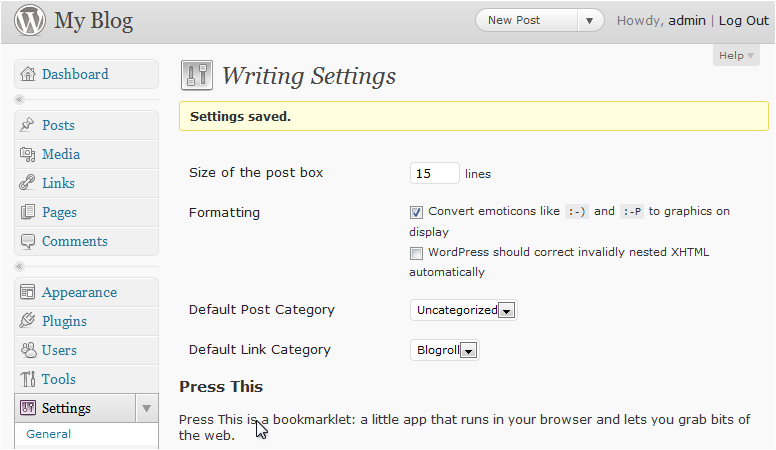The height and width of the screenshot is (450, 776).
Task: Click the New Post button
Action: pyautogui.click(x=527, y=20)
